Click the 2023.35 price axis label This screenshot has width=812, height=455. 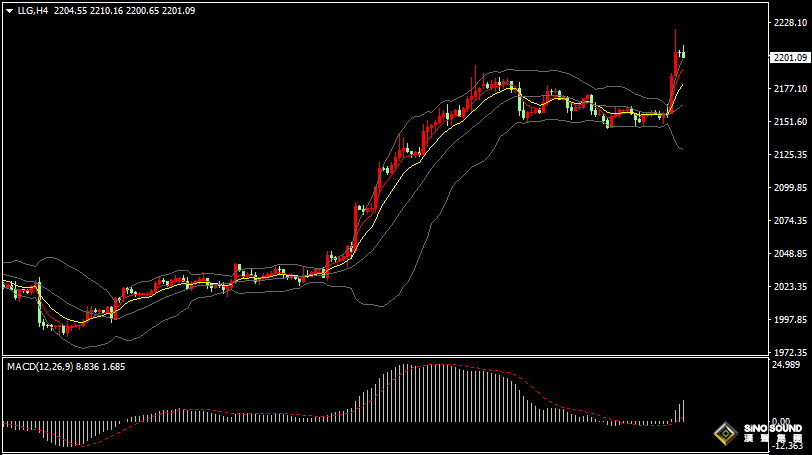[x=790, y=287]
